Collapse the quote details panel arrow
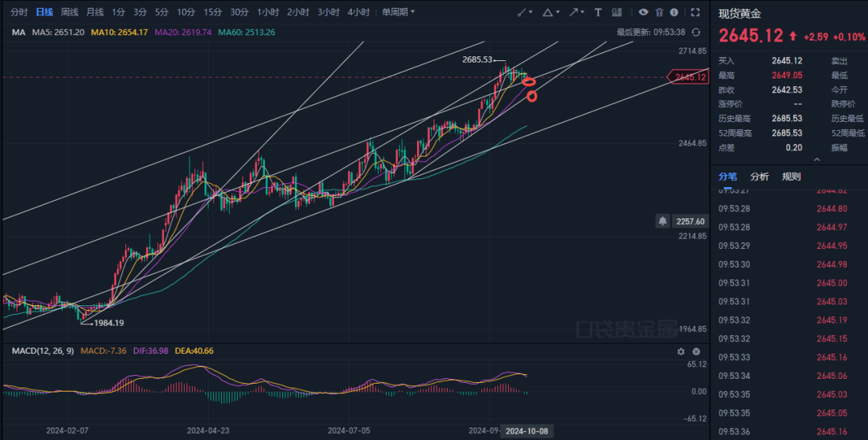 point(817,159)
